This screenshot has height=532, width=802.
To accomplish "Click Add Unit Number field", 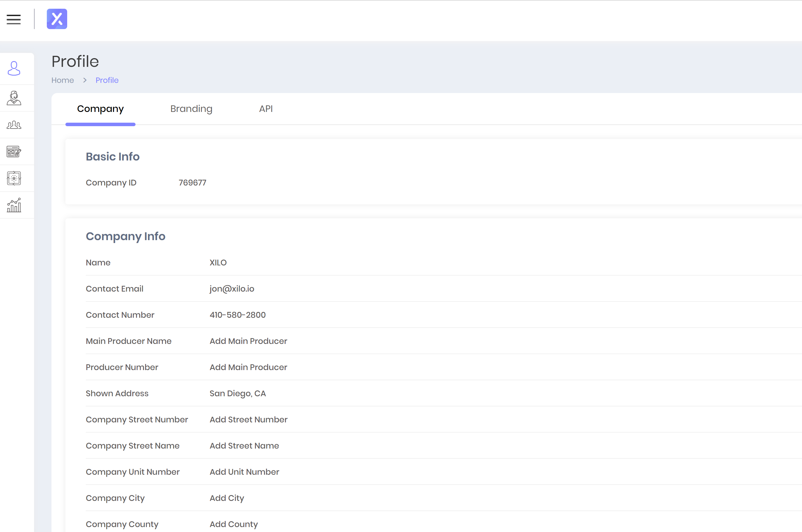I will click(244, 472).
